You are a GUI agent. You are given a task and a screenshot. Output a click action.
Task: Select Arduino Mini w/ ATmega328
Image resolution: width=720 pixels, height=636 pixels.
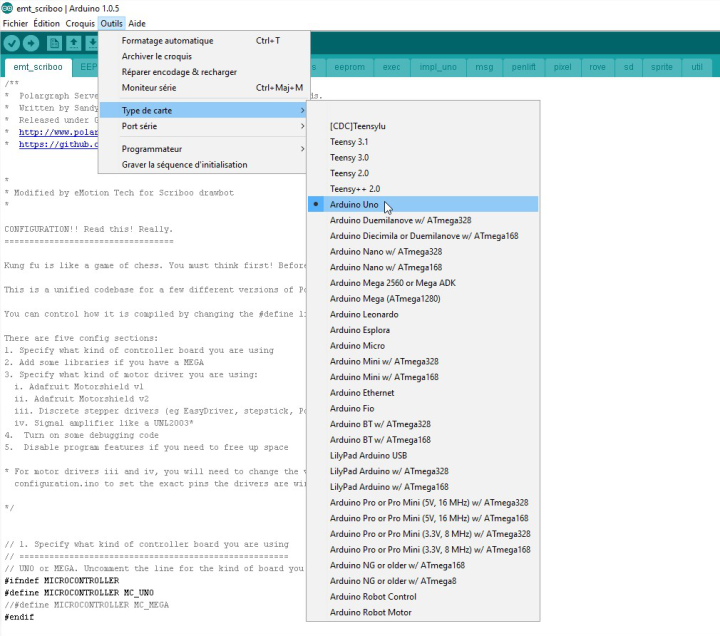423,361
